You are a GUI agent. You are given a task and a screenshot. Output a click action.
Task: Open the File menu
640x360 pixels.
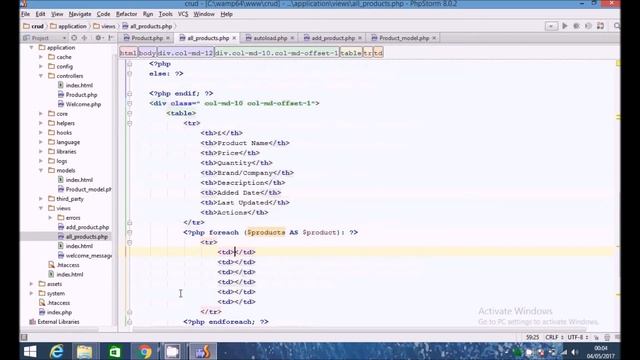click(x=25, y=14)
